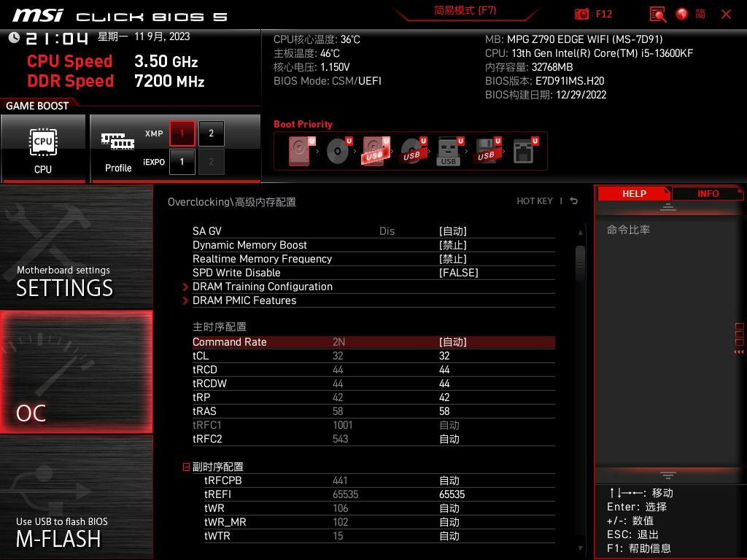Select the tRFC1 row
This screenshot has width=747, height=560.
coord(373,425)
